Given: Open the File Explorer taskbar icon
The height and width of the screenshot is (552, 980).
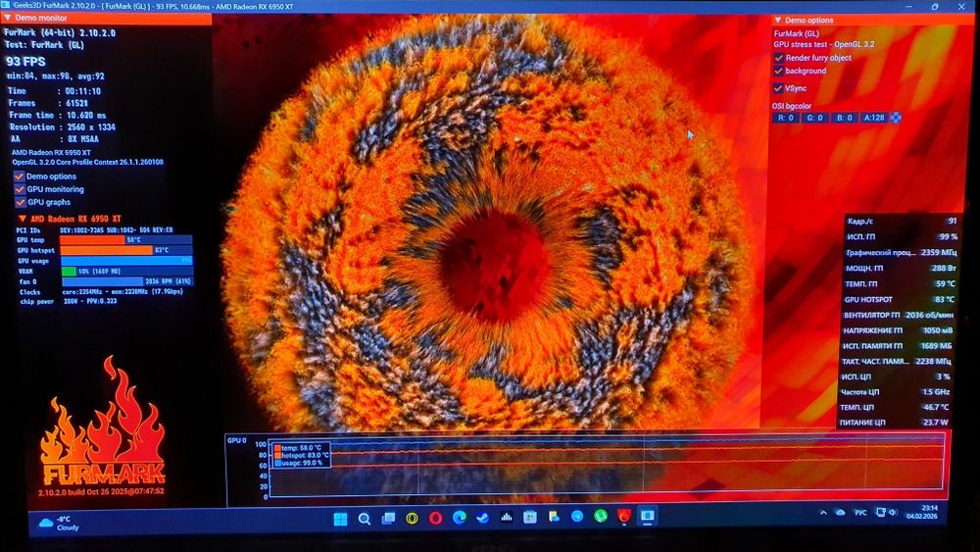Looking at the screenshot, I should [x=554, y=517].
